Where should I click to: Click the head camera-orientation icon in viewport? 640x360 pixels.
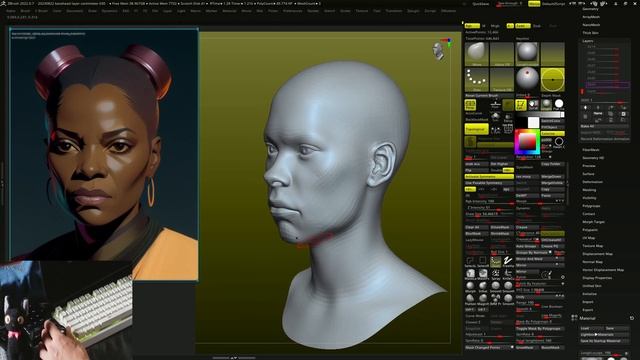[438, 51]
